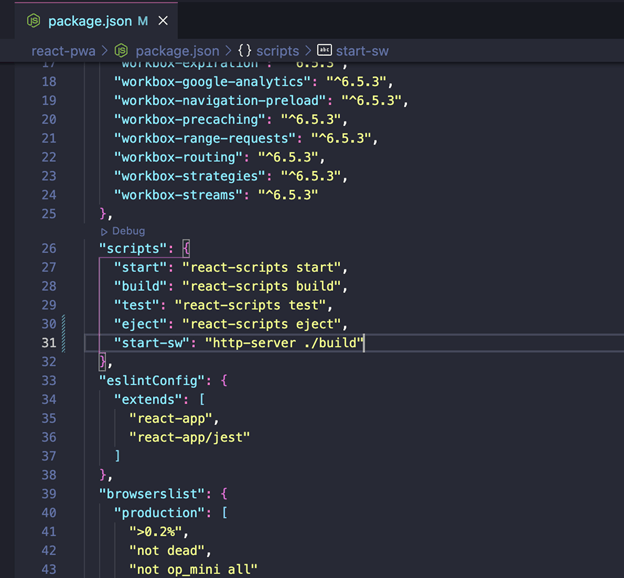
Task: Click the Debug play triangle icon
Action: [104, 232]
